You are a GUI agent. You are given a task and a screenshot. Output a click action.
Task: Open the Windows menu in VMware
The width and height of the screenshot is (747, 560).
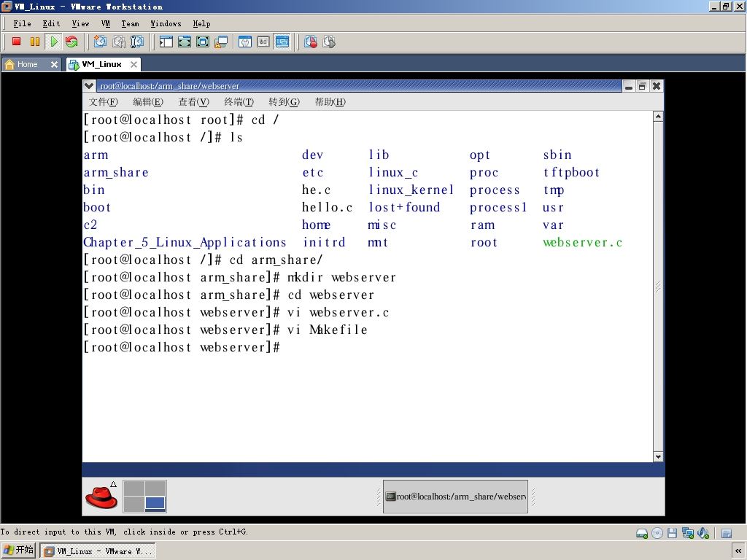pyautogui.click(x=166, y=23)
